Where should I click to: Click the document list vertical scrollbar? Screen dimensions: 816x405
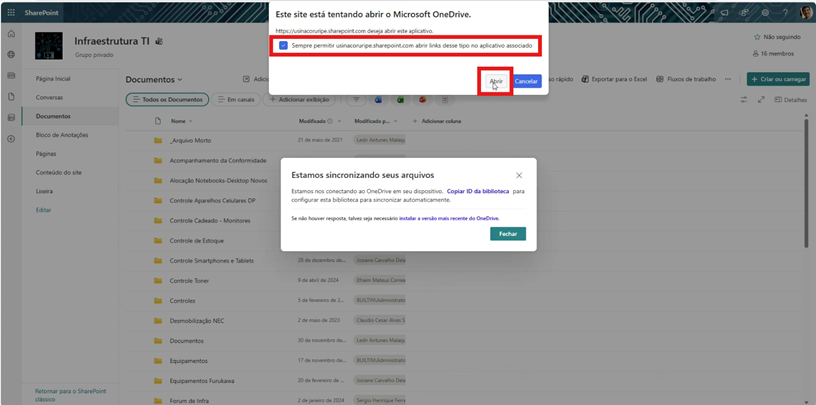tap(807, 182)
